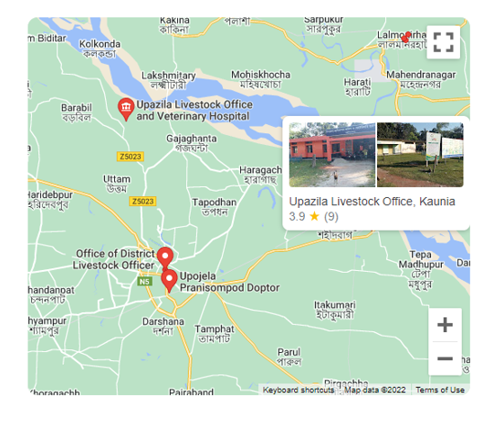The image size is (504, 436).
Task: Click the upper Z5023 road badge
Action: tap(131, 157)
